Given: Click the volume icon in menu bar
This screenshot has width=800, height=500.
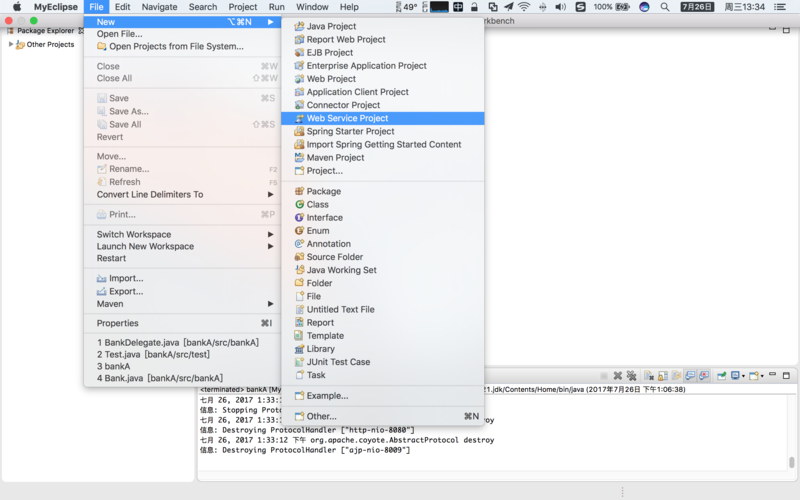Looking at the screenshot, I should [560, 7].
